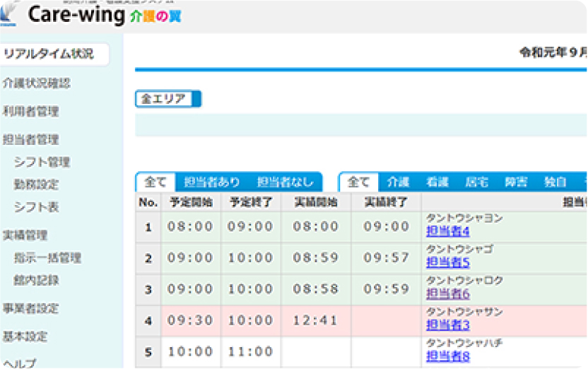
Task: Open 実績管理 in sidebar
Action: (x=25, y=235)
